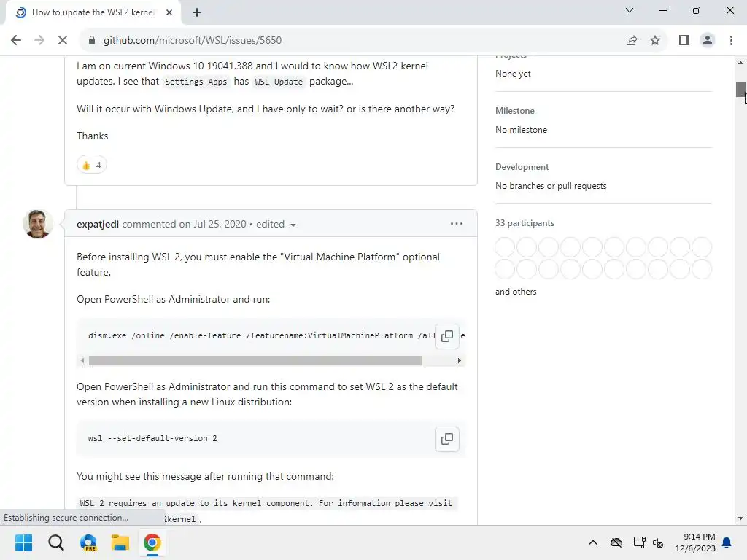The height and width of the screenshot is (560, 747).
Task: Click the 'and others' participants link
Action: [x=516, y=292]
